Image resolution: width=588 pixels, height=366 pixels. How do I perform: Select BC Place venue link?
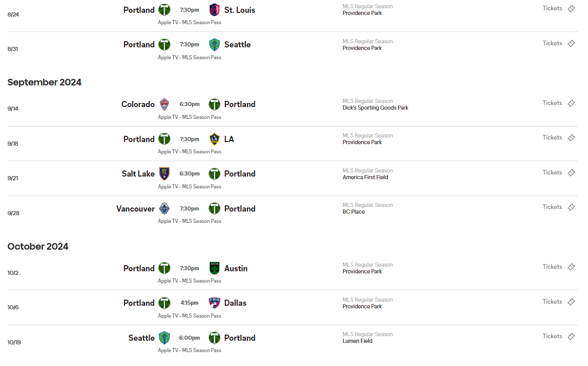(353, 212)
